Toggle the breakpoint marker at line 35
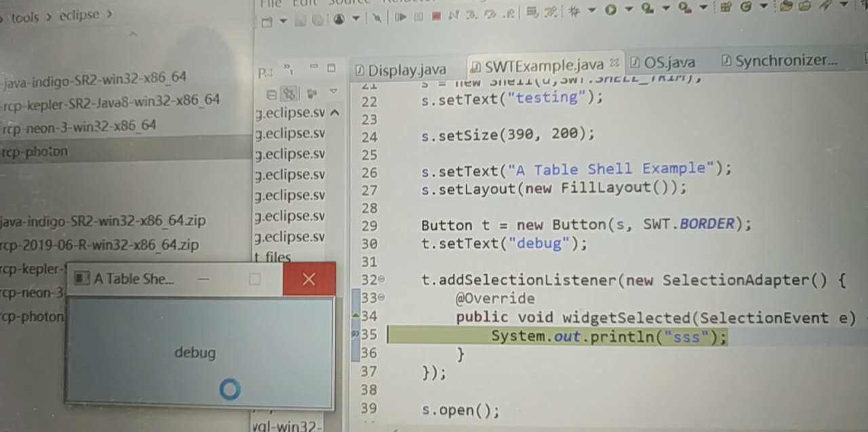 point(355,334)
